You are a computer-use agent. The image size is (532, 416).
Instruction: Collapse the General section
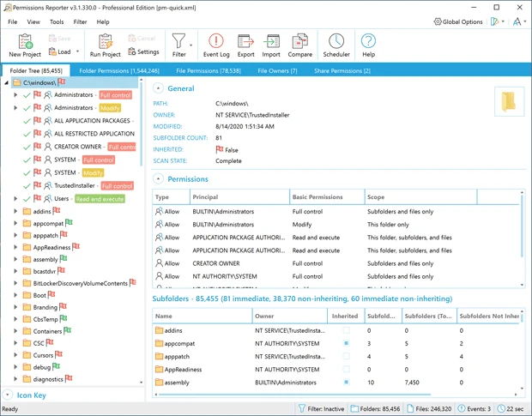tap(159, 88)
